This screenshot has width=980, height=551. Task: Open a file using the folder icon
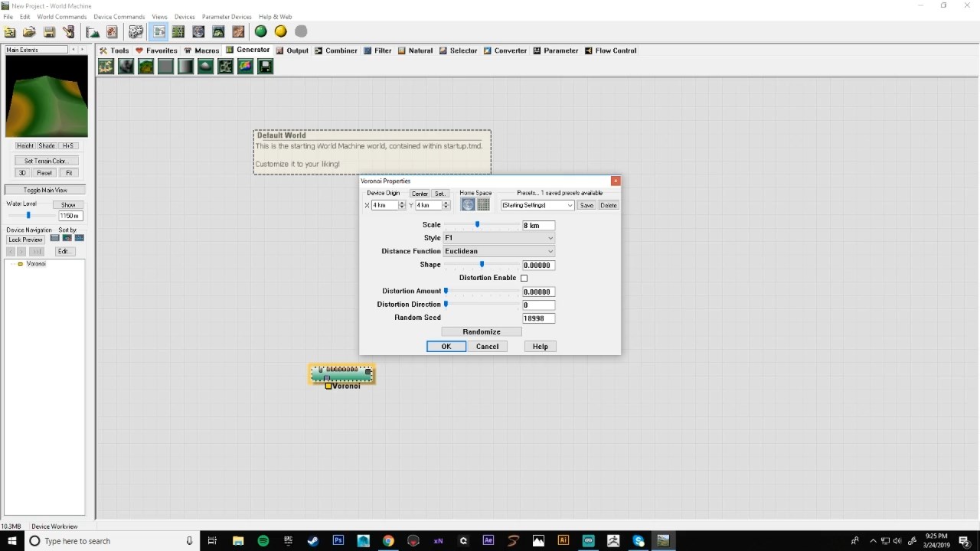tap(29, 31)
